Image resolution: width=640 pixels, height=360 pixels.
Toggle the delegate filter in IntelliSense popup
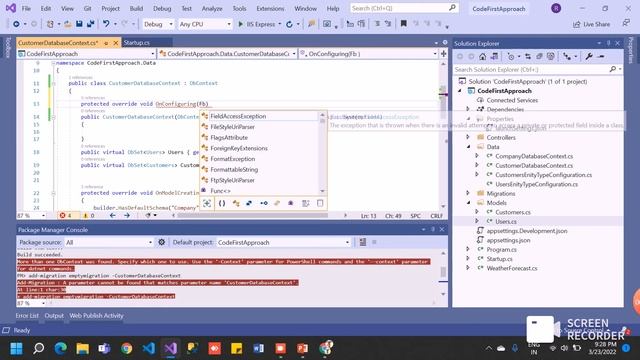291,203
